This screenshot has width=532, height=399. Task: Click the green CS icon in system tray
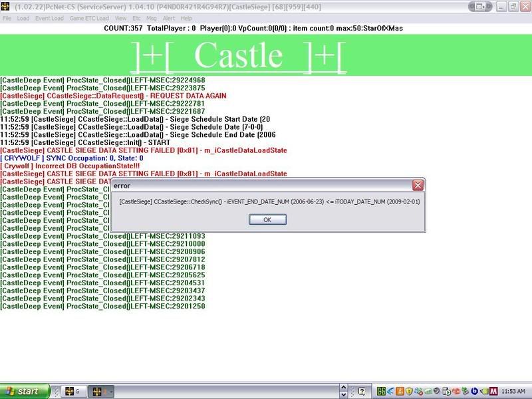[381, 392]
